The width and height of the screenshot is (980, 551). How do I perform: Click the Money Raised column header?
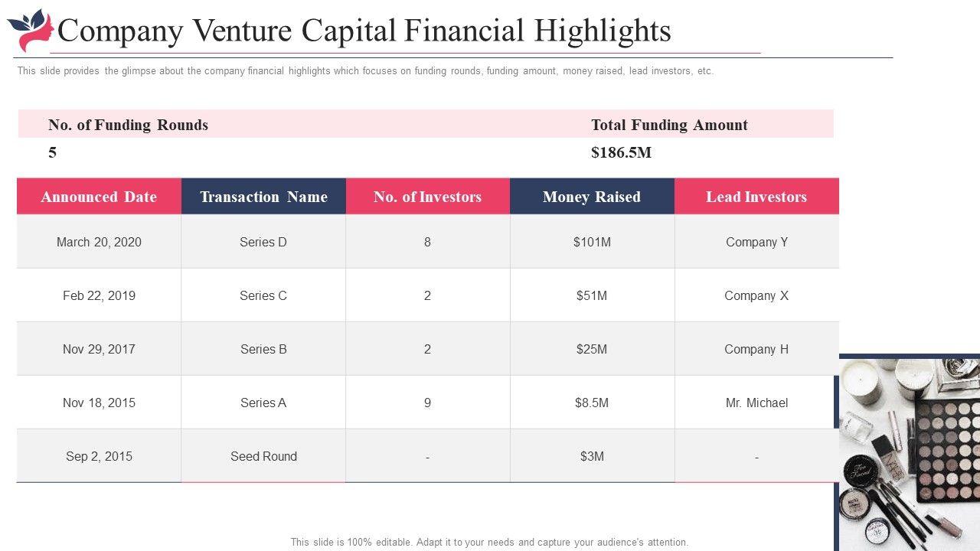(592, 197)
